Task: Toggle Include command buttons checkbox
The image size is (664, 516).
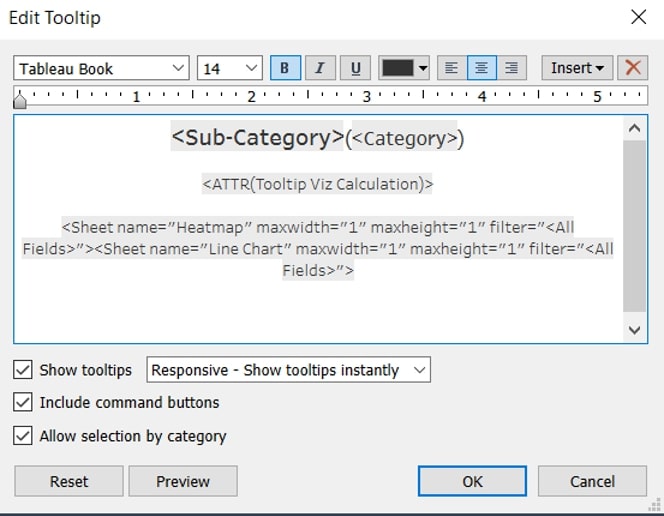Action: click(22, 402)
